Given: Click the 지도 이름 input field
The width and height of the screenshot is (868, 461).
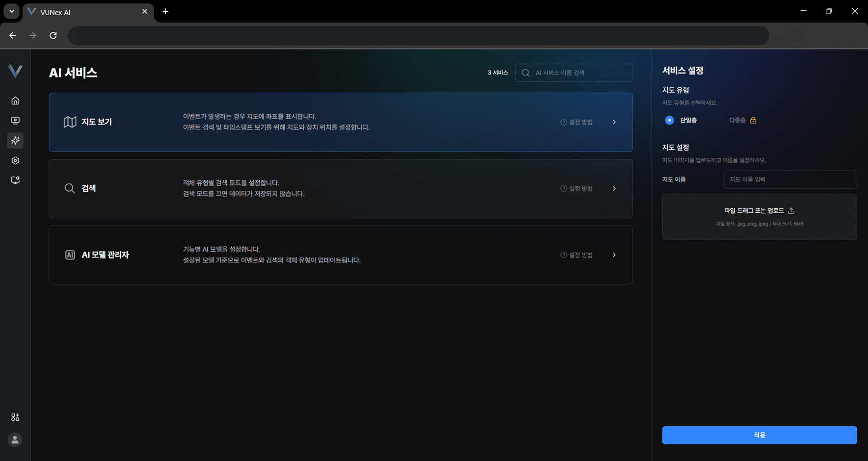Looking at the screenshot, I should click(790, 179).
